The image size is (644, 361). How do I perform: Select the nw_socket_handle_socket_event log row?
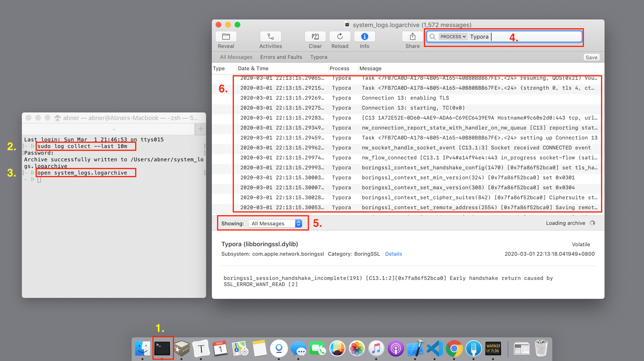(x=408, y=148)
